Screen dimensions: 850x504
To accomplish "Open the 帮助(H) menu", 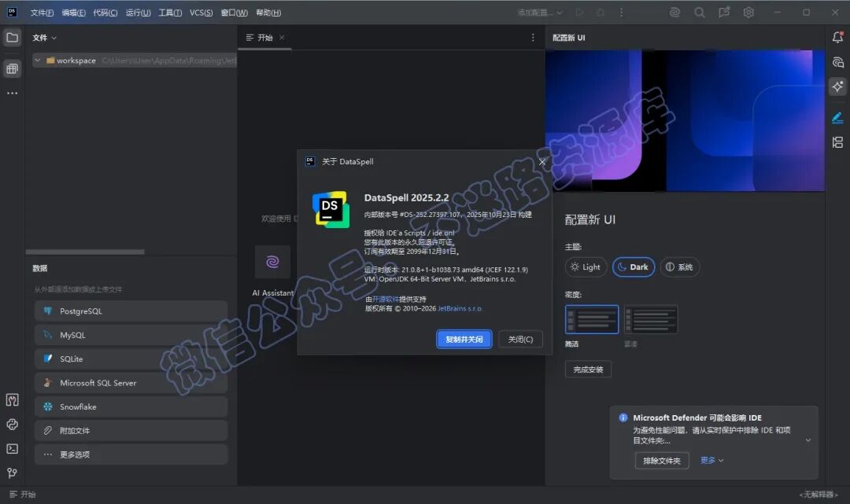I will 268,13.
